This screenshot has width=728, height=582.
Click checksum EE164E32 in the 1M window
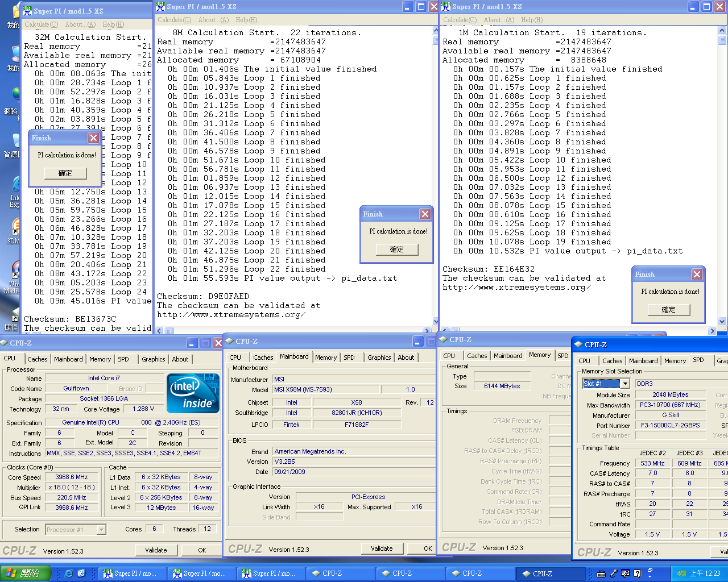(514, 269)
